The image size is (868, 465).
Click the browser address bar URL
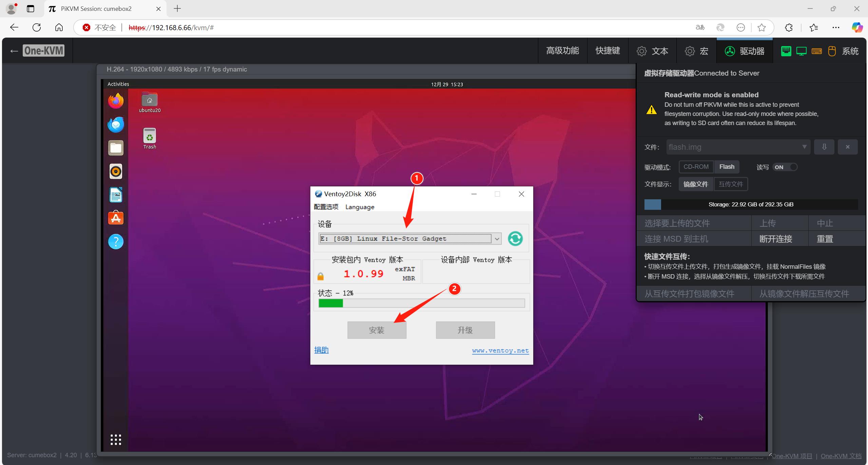click(x=171, y=27)
